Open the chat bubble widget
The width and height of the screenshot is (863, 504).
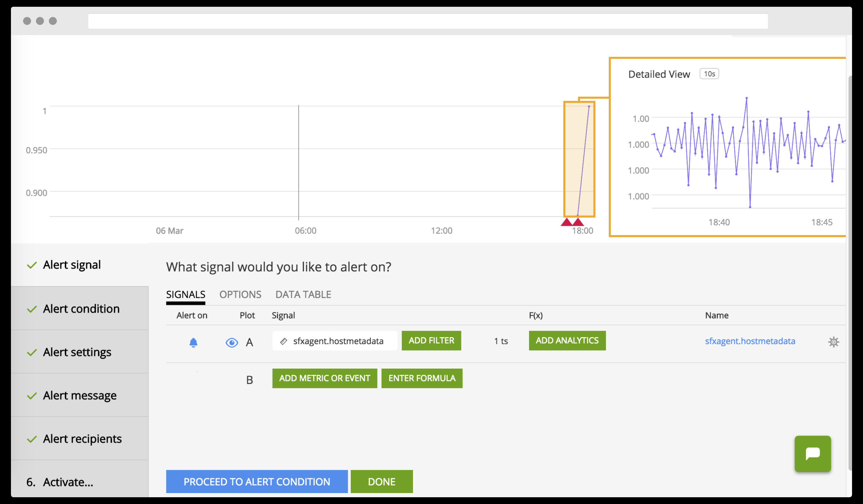(812, 453)
